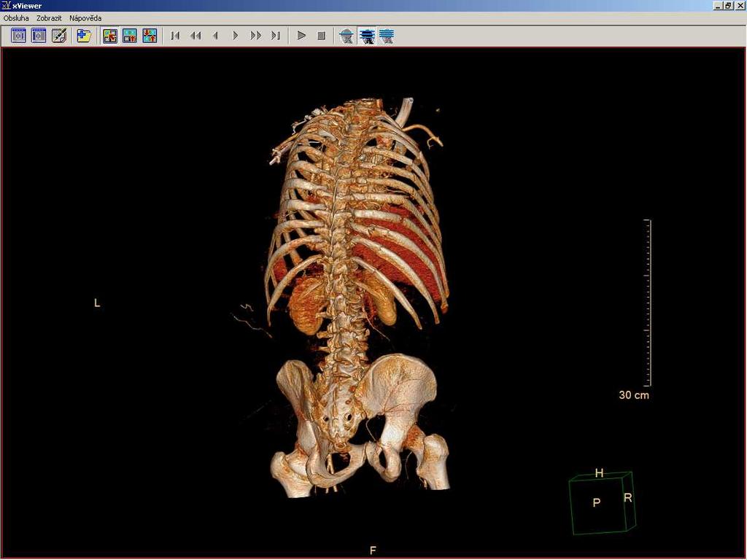
Task: Click the fast rewind double-arrow button
Action: 196,36
